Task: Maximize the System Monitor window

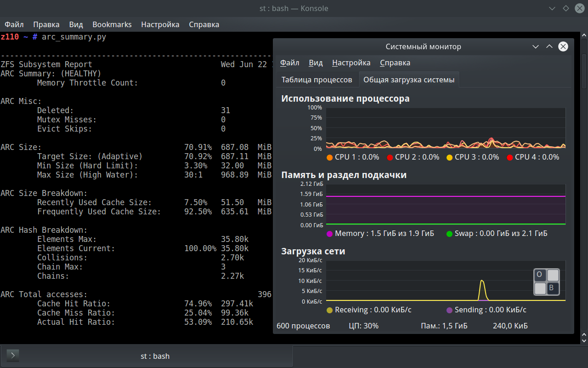Action: 549,46
